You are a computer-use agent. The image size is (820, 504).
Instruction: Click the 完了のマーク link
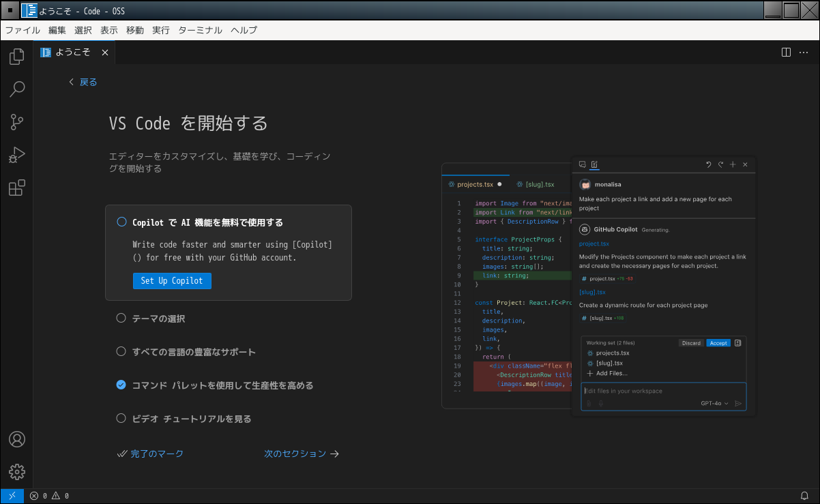pos(151,454)
